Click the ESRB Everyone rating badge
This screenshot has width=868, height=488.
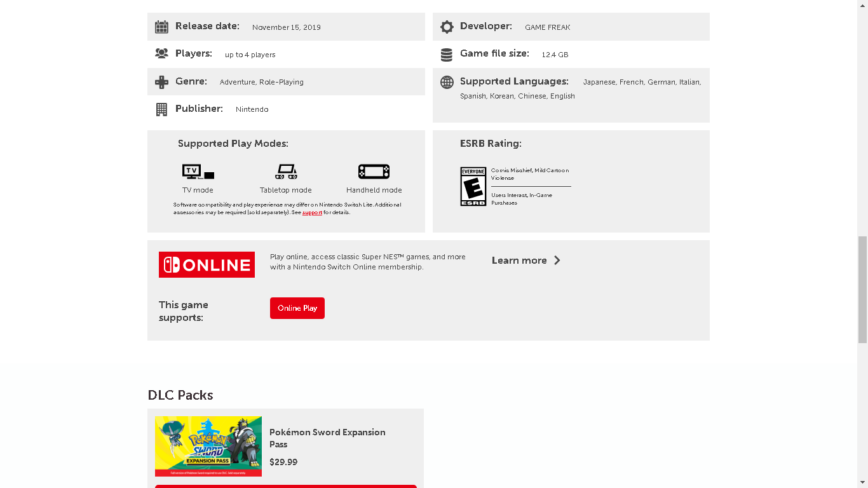point(473,186)
